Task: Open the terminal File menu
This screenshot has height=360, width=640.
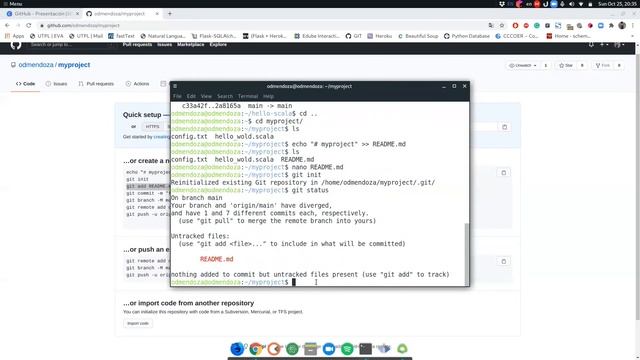Action: click(177, 96)
